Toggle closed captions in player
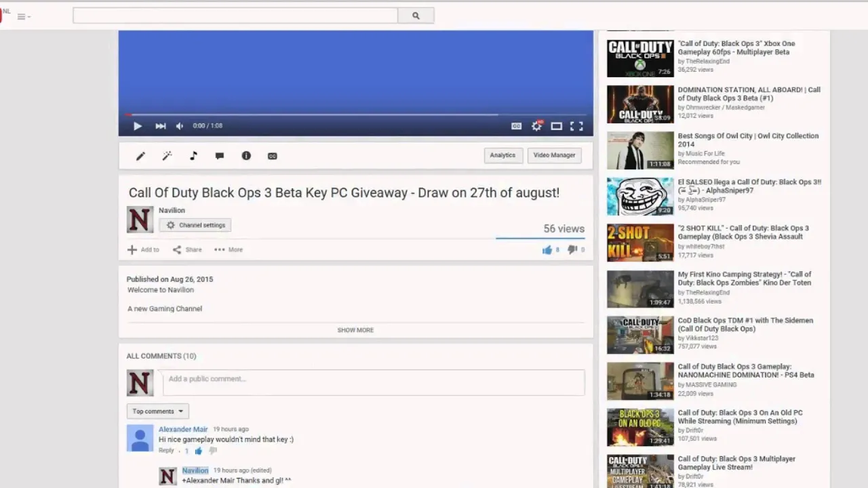This screenshot has height=488, width=868. 516,126
